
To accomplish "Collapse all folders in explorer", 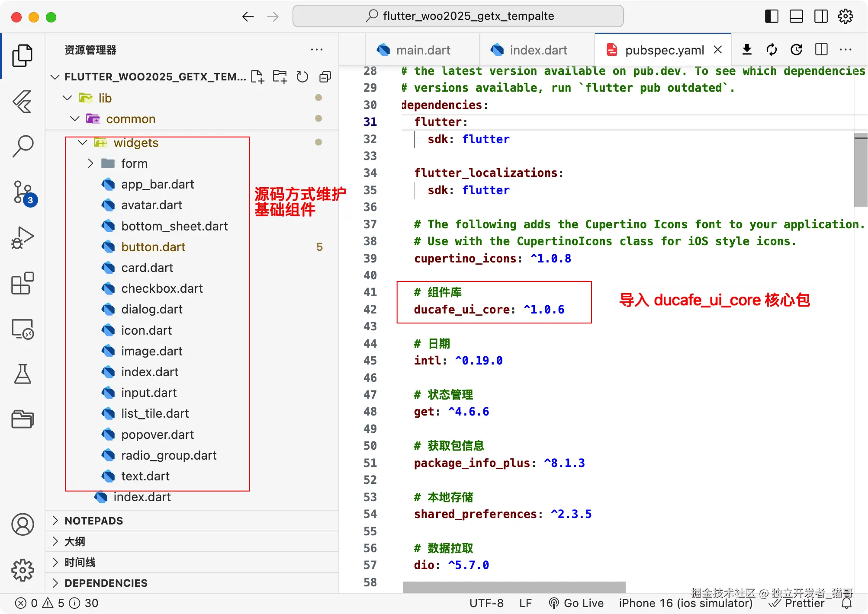I will 325,77.
